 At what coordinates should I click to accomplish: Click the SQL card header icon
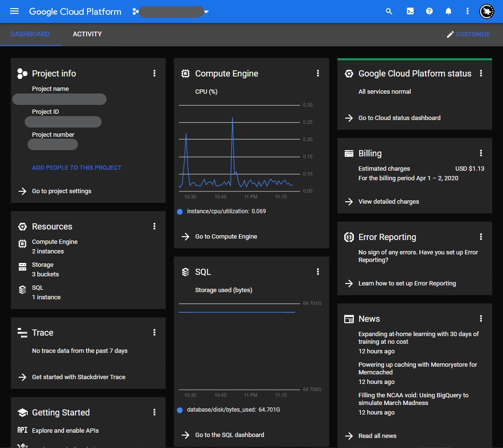coord(186,272)
